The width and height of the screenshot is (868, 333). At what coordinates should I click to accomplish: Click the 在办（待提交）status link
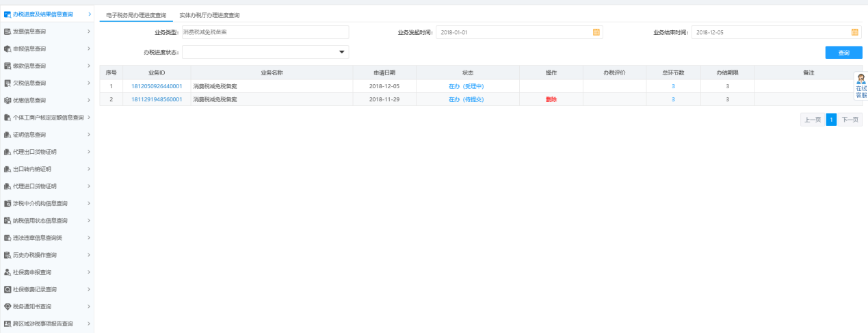click(466, 99)
